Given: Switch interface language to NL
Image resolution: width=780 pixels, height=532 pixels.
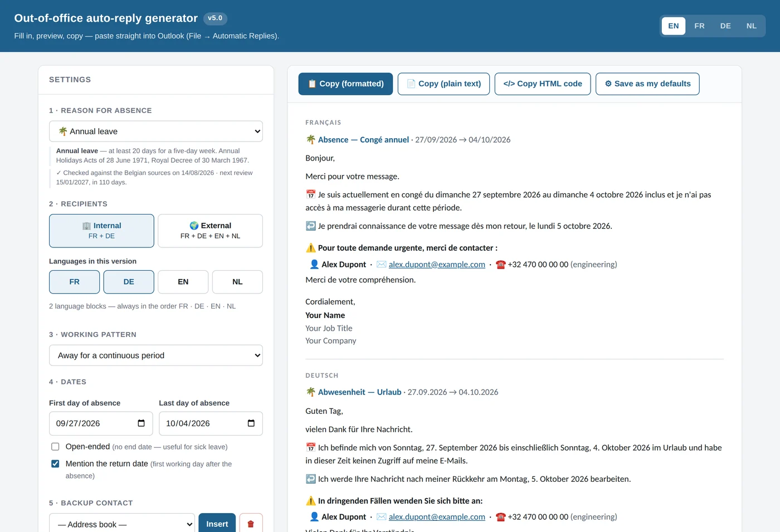Looking at the screenshot, I should tap(752, 26).
